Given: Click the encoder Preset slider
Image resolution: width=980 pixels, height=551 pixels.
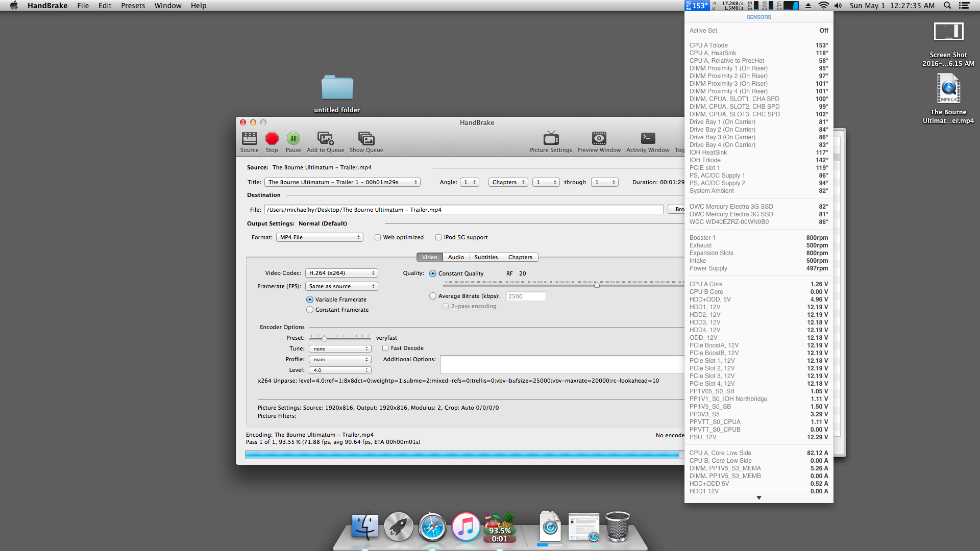Looking at the screenshot, I should 340,338.
